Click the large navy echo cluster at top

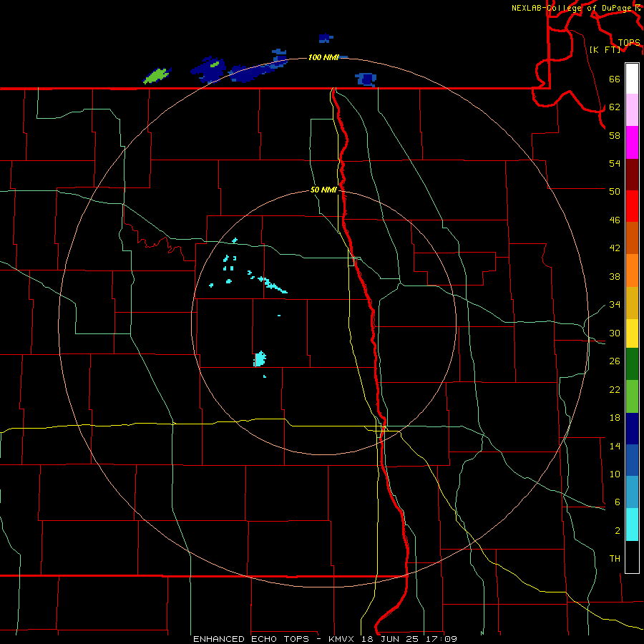click(209, 70)
